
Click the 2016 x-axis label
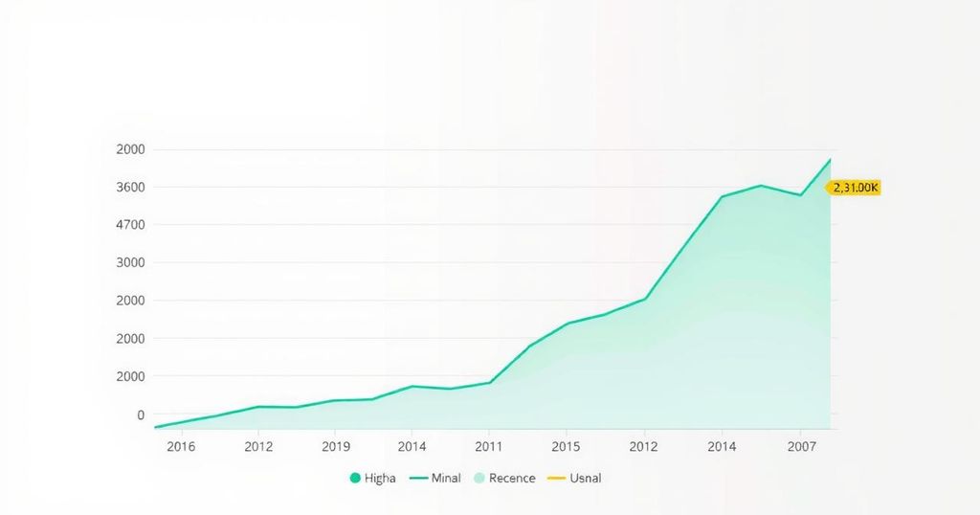pyautogui.click(x=181, y=446)
